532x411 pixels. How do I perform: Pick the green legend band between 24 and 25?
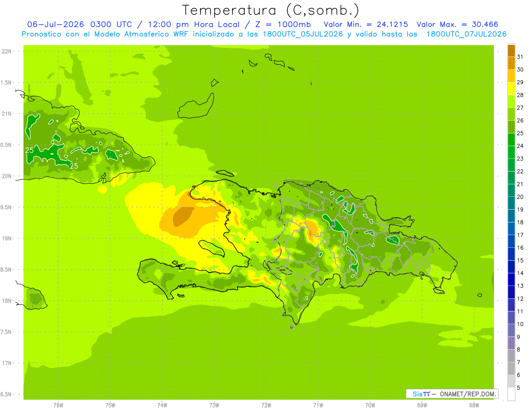[511, 140]
